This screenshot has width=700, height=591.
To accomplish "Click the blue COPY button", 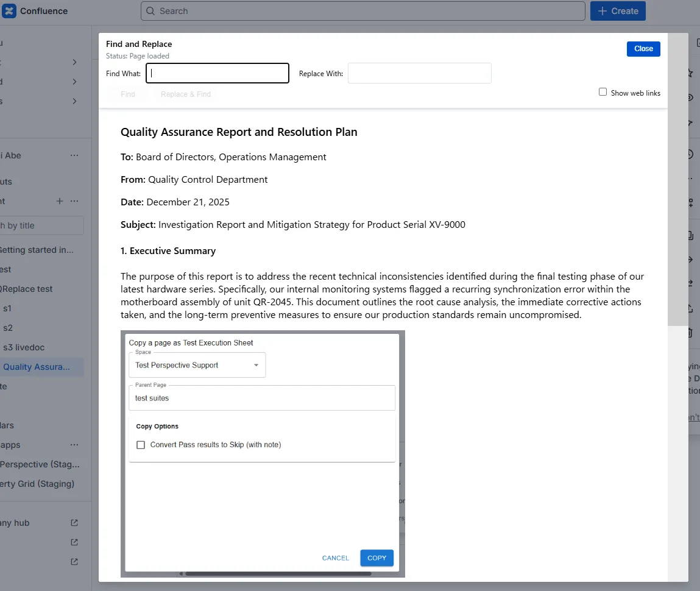I will [x=377, y=558].
